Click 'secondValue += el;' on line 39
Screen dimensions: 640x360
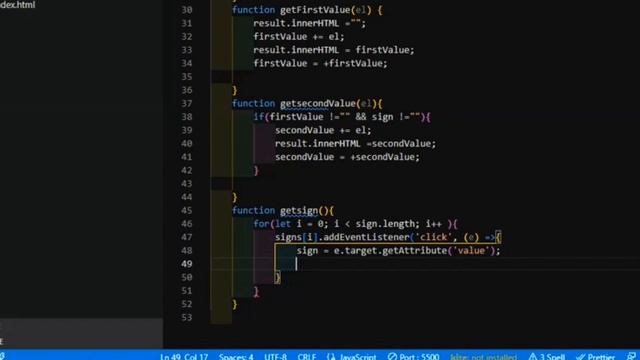(x=323, y=130)
